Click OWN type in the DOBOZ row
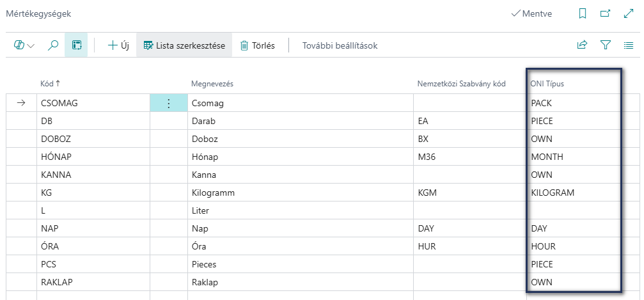The height and width of the screenshot is (300, 644). 574,139
